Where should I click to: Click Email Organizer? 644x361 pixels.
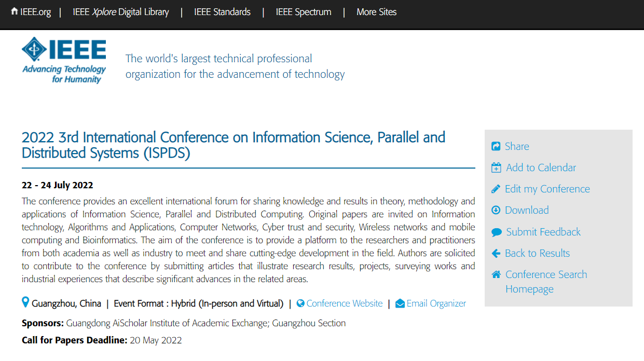[436, 303]
